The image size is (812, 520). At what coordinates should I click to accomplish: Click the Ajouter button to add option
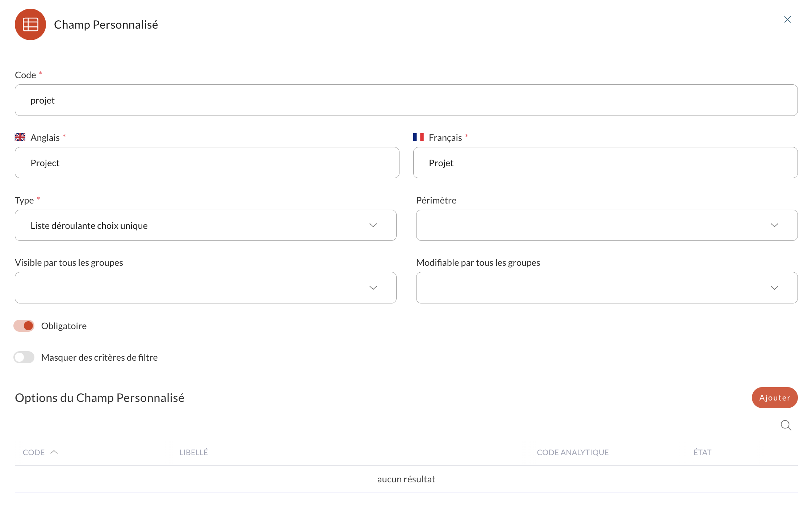click(774, 398)
